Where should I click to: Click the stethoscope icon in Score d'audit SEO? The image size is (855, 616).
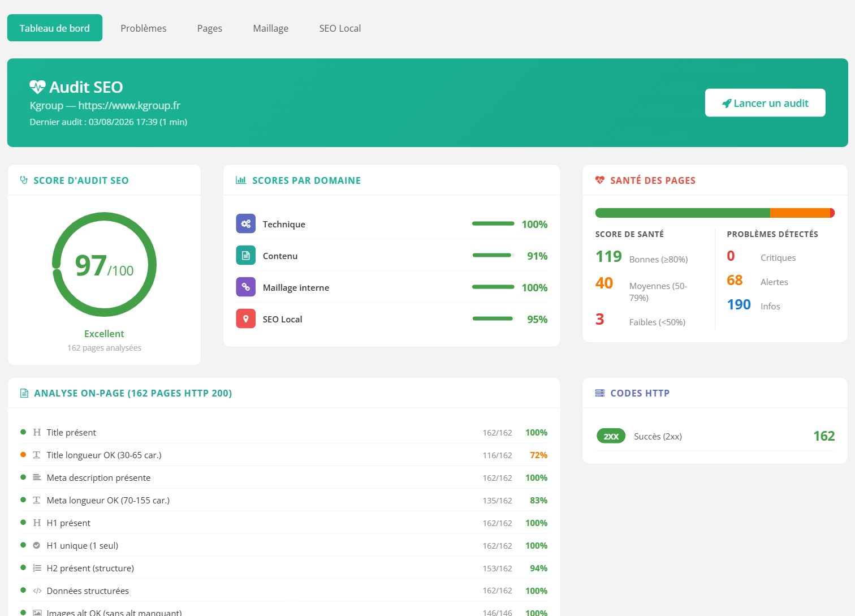pos(24,180)
